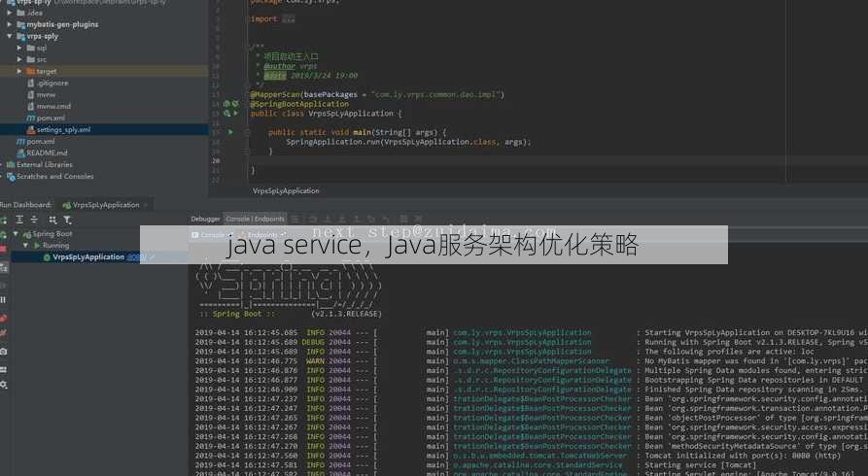Viewport: 868px width, 476px height.
Task: Select the Spring Boot node label
Action: click(x=52, y=234)
